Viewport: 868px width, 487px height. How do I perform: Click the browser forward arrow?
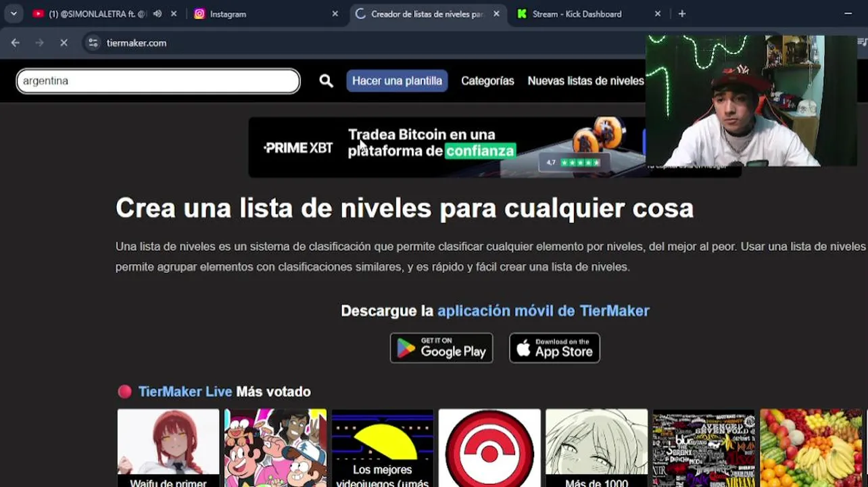click(x=39, y=43)
